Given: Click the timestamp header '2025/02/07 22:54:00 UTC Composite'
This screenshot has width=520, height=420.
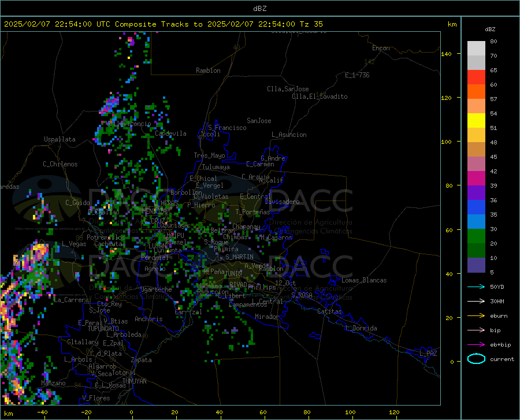Looking at the screenshot, I should 80,24.
